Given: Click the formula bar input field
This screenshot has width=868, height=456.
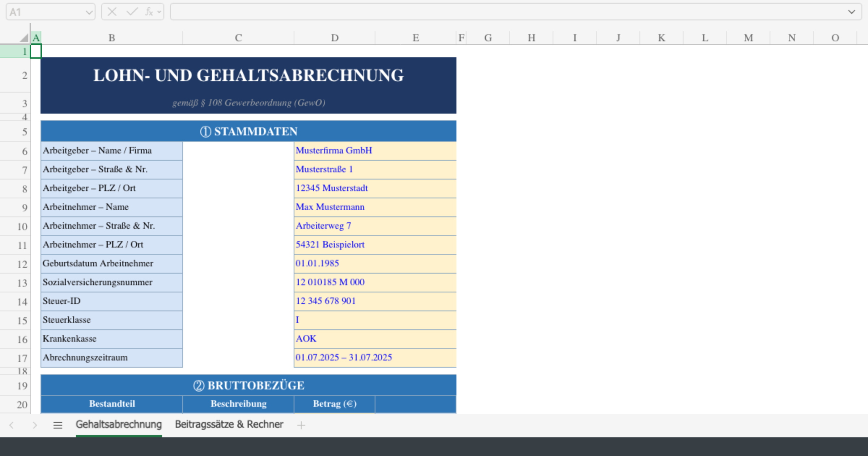Looking at the screenshot, I should tap(506, 12).
